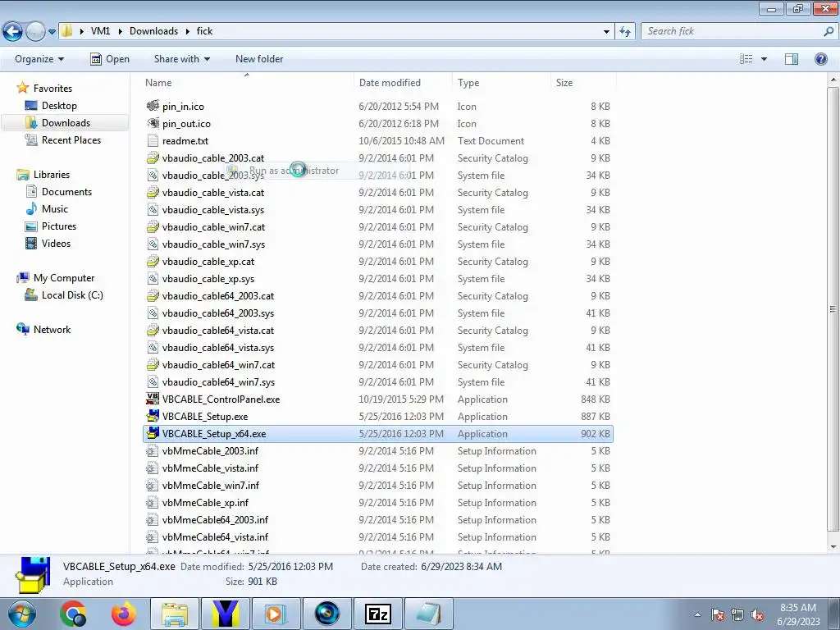Viewport: 840px width, 630px height.
Task: Click the Search fick input field
Action: (732, 31)
